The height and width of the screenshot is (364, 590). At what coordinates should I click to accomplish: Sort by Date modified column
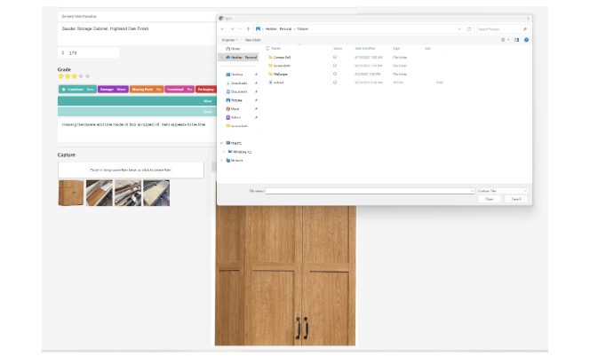(365, 49)
